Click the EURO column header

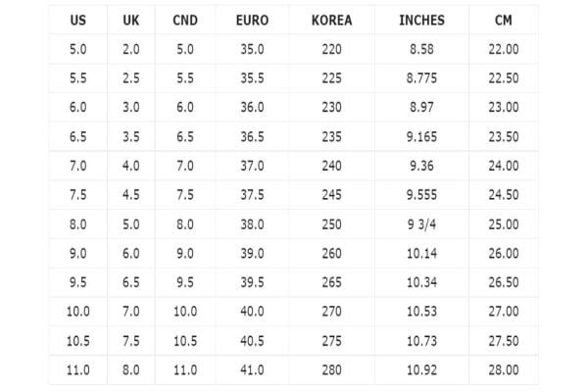click(253, 20)
